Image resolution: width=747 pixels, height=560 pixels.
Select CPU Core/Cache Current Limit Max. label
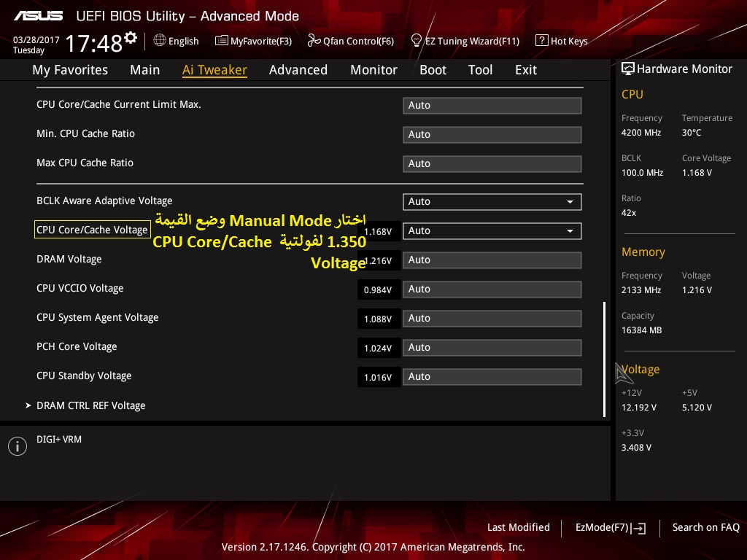[x=119, y=104]
